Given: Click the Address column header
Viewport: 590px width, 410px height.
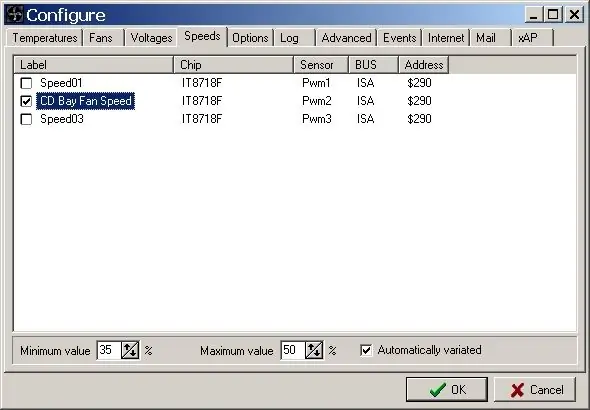Looking at the screenshot, I should [424, 65].
